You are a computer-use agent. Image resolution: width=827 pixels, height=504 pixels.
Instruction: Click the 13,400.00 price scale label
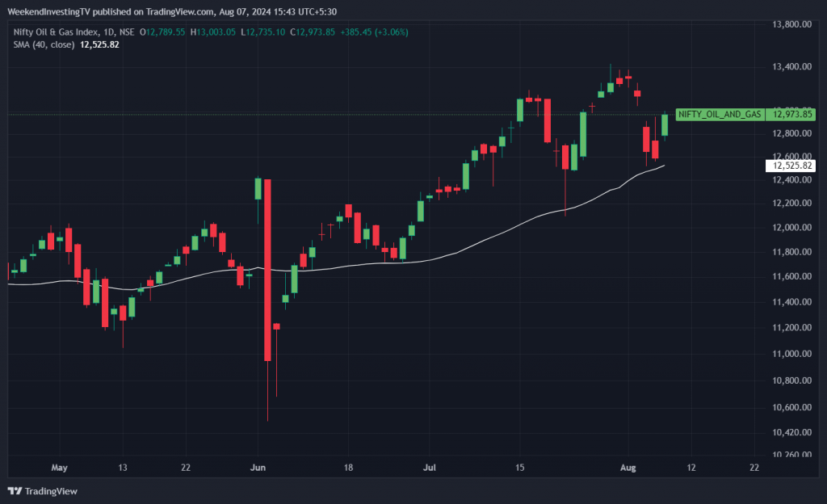click(791, 66)
